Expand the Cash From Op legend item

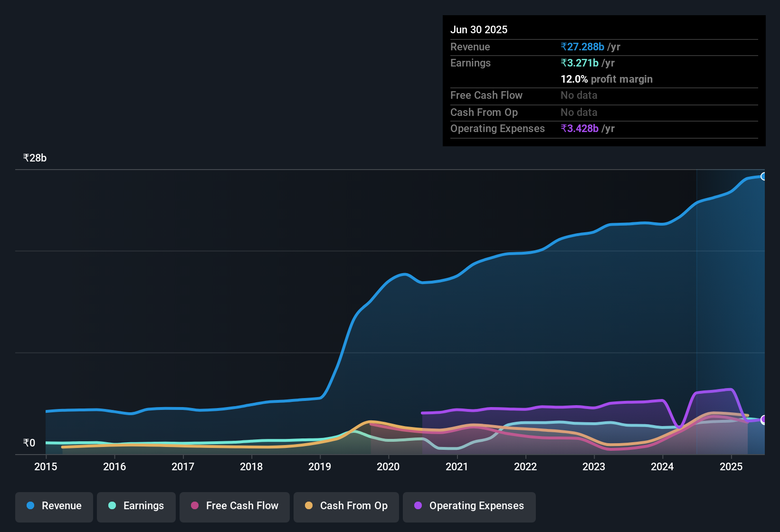(346, 506)
